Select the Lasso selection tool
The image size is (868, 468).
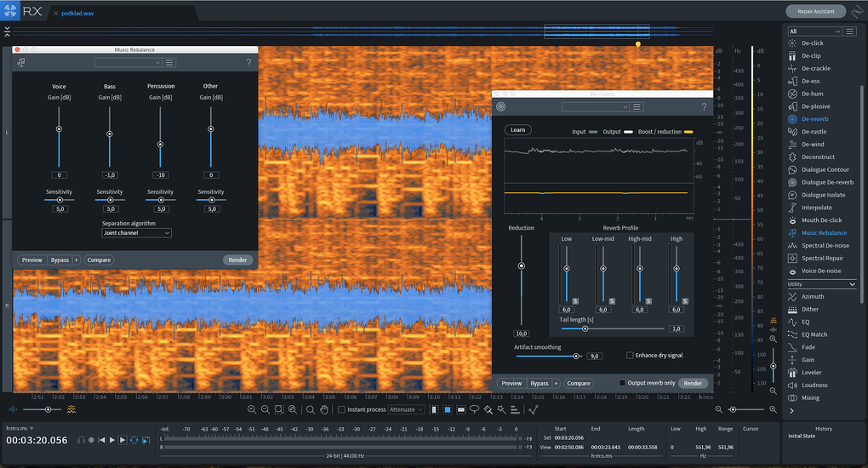pos(474,410)
